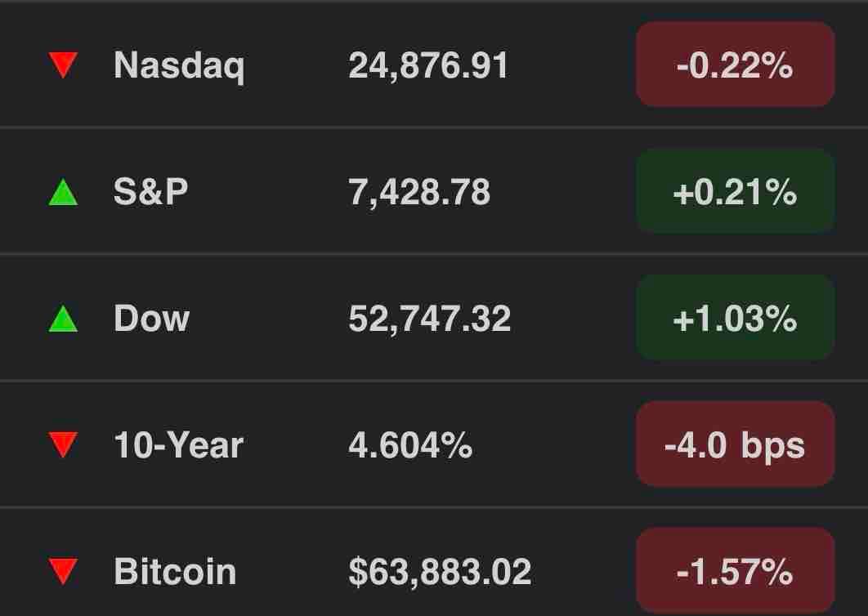Open the S&P index name
This screenshot has width=868, height=616.
pyautogui.click(x=150, y=192)
